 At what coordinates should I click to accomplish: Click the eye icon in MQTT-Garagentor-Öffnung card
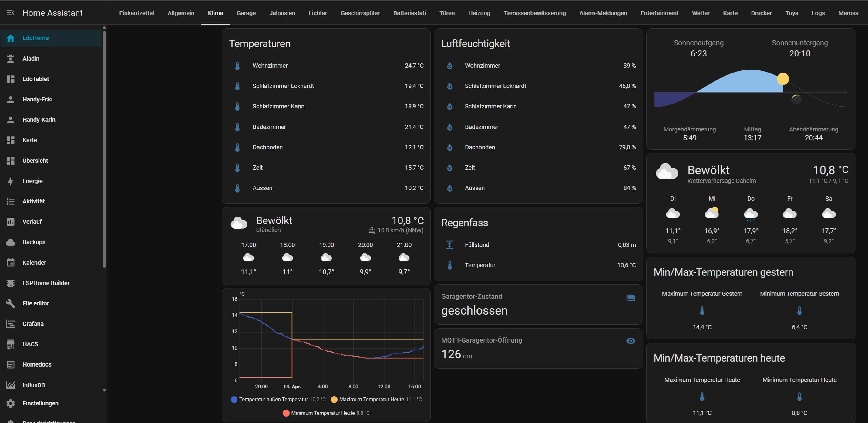click(631, 341)
